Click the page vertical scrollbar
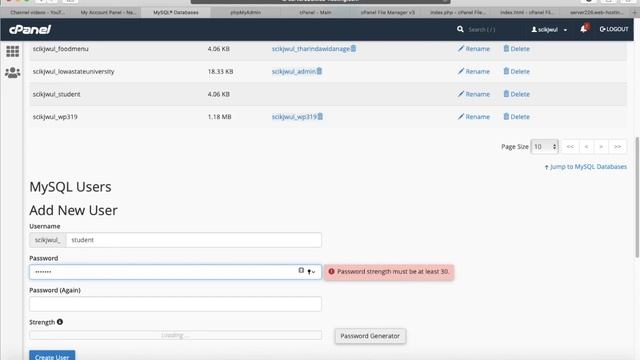Image resolution: width=640 pixels, height=360 pixels. point(637,198)
